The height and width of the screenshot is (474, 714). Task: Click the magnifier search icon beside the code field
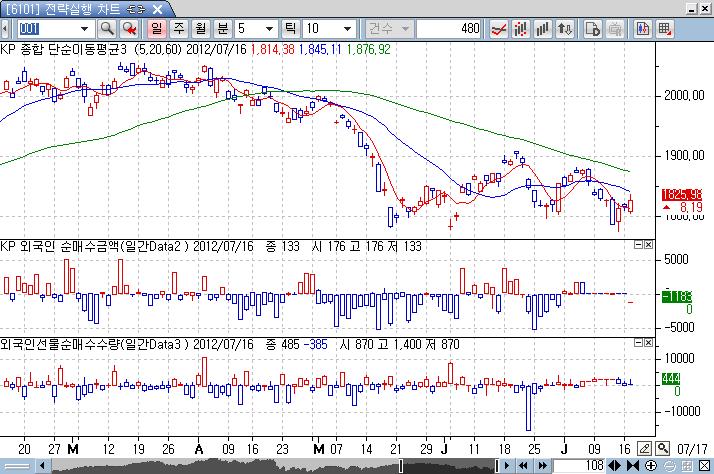pyautogui.click(x=106, y=28)
